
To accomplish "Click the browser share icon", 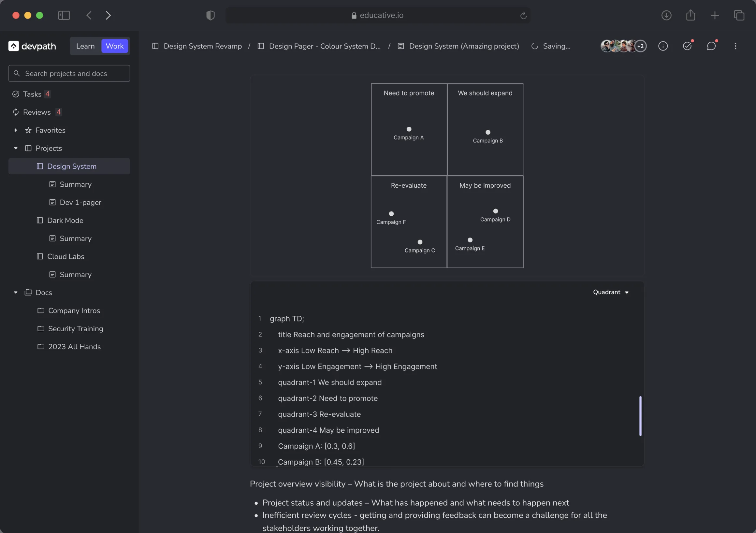I will pos(691,15).
